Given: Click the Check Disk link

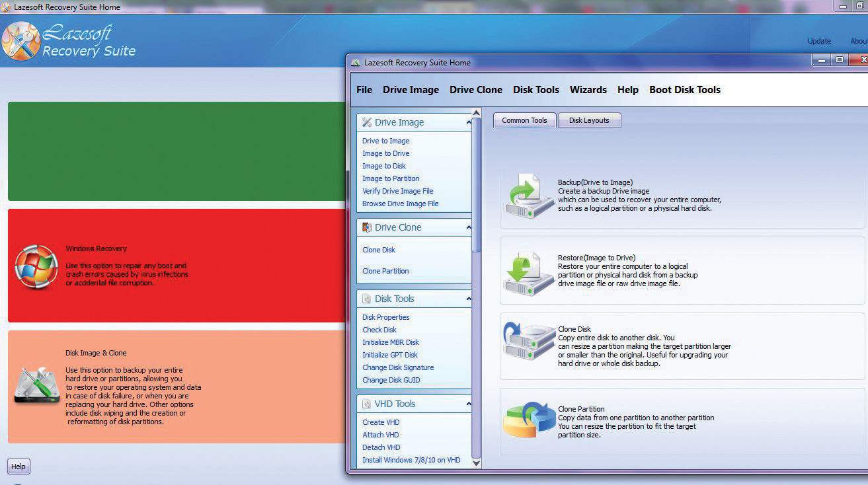Looking at the screenshot, I should point(379,330).
